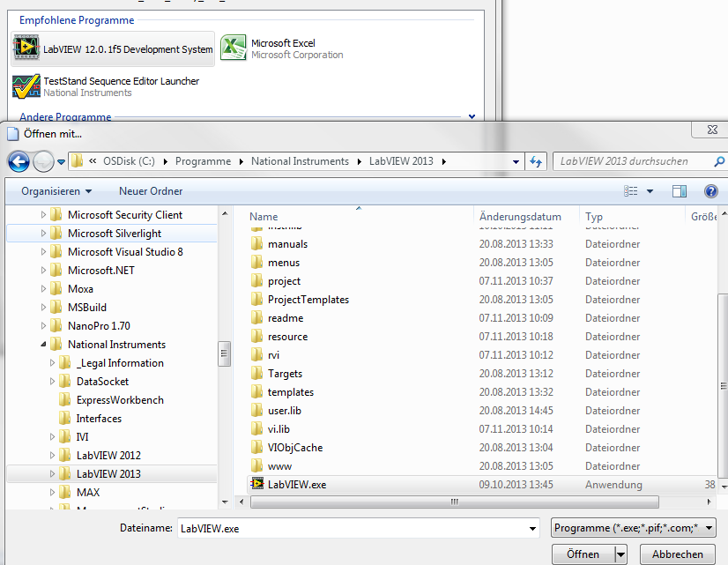Select vi.lib folder icon in file list

pos(256,429)
